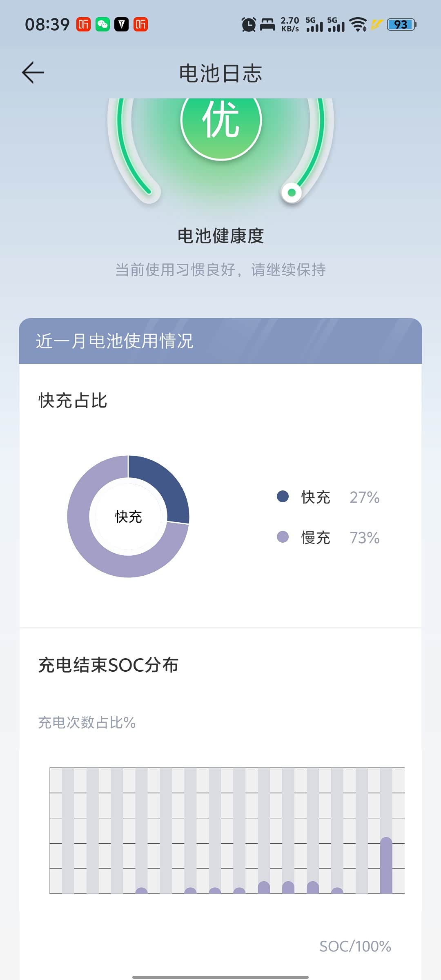Tap the green 优 health badge
This screenshot has height=980, width=441.
click(221, 120)
